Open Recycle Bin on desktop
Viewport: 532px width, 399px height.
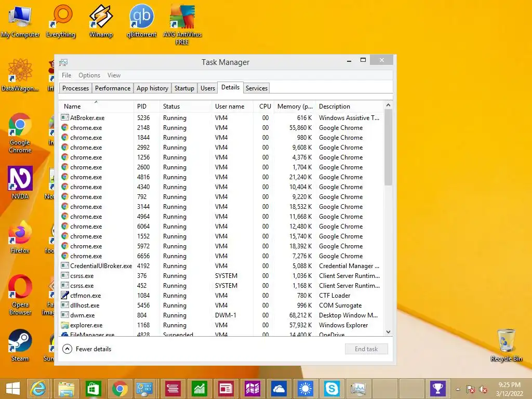[506, 345]
